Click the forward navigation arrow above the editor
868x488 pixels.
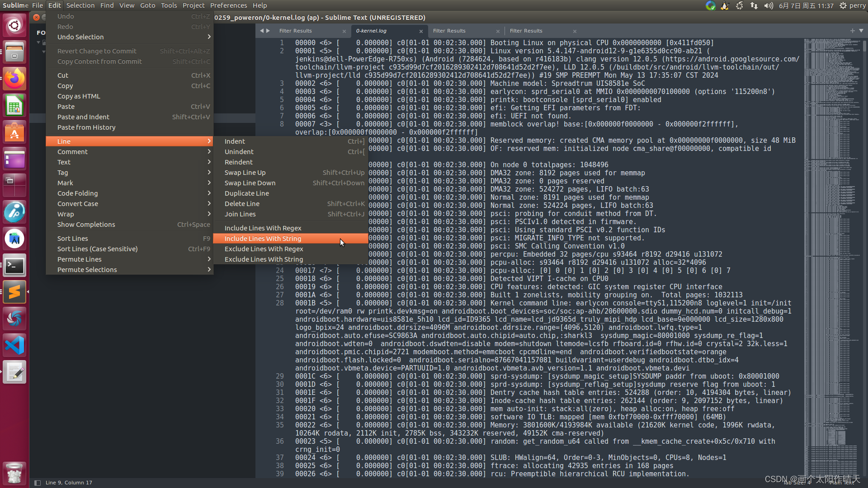pos(269,31)
